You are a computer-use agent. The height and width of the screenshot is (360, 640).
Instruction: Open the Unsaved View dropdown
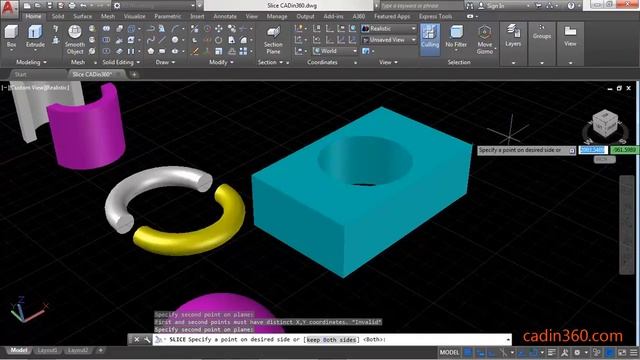[389, 40]
